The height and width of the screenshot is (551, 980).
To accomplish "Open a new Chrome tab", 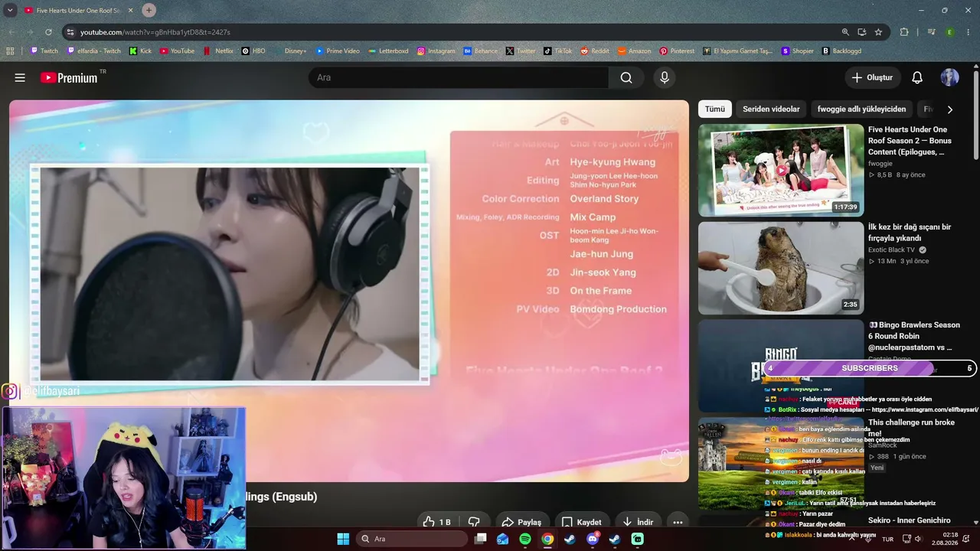I will 149,10.
